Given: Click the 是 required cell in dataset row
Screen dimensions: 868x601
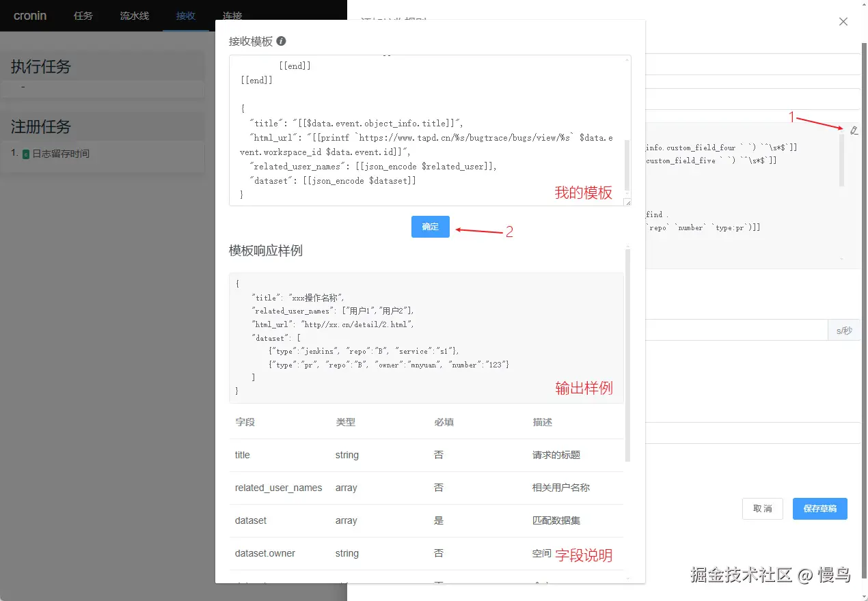Looking at the screenshot, I should (439, 520).
